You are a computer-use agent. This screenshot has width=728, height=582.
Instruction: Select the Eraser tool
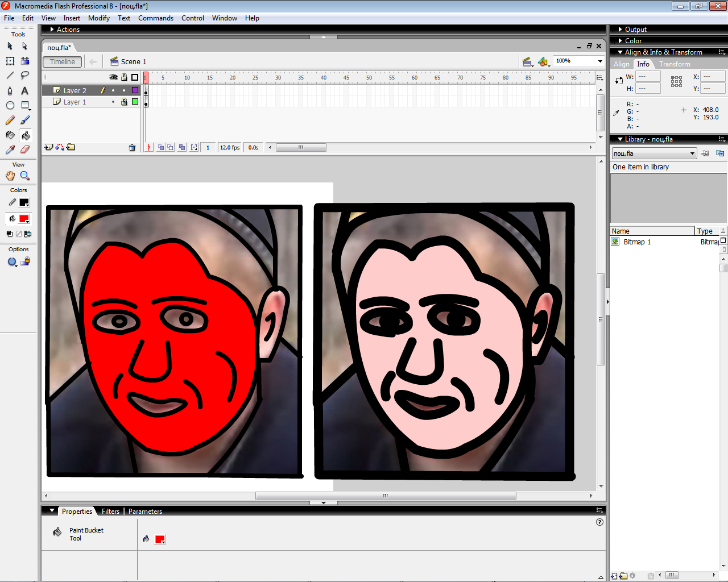click(x=25, y=150)
